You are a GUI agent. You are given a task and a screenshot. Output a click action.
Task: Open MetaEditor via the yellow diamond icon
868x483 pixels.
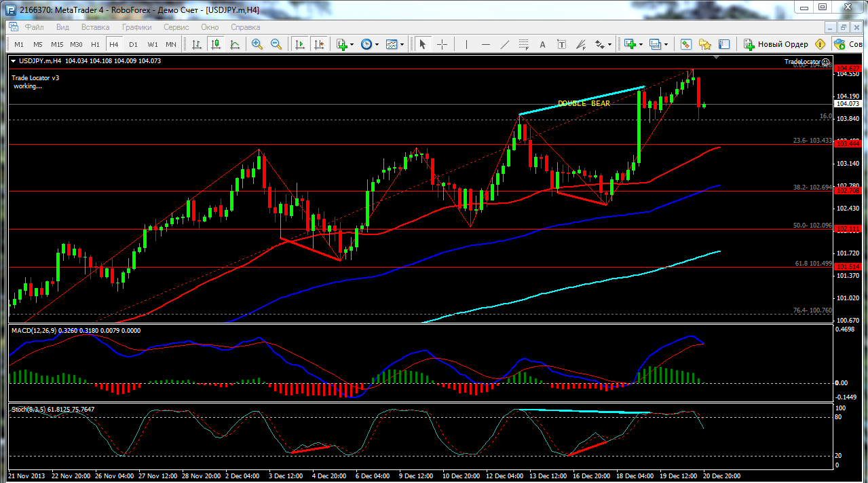(820, 44)
